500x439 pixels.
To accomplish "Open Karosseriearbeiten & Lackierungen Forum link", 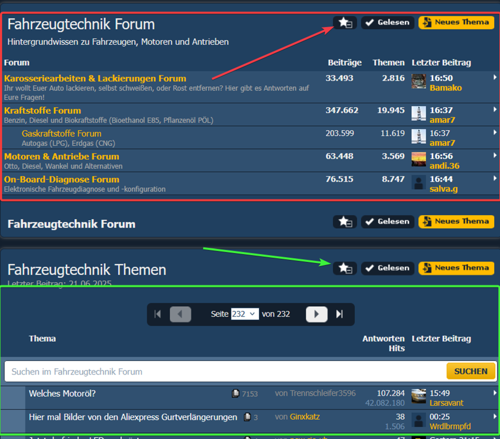I will (95, 79).
